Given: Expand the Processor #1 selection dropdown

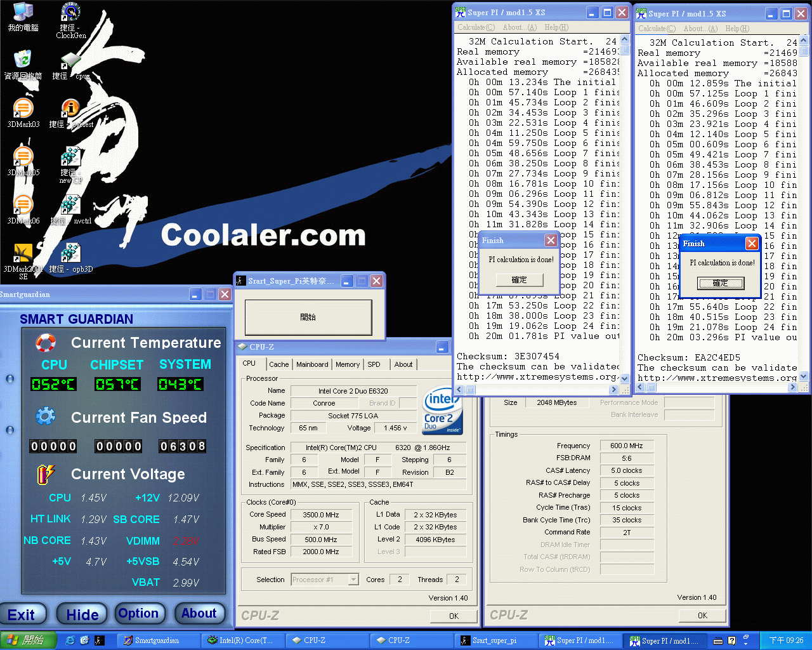Looking at the screenshot, I should 353,580.
